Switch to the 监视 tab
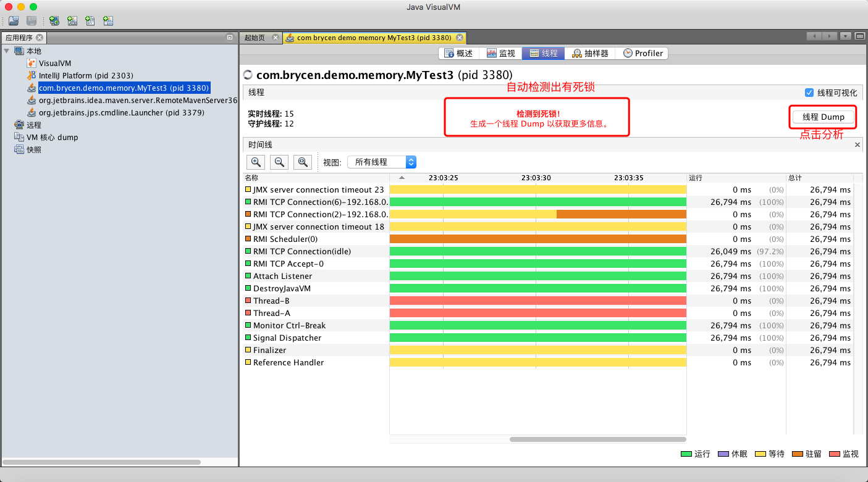 [501, 54]
